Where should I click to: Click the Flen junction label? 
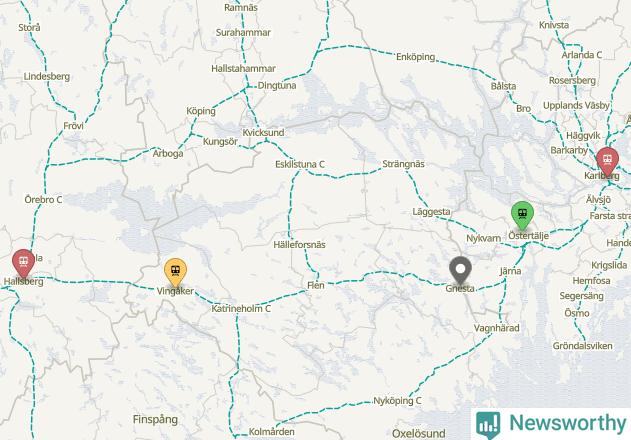(x=316, y=285)
